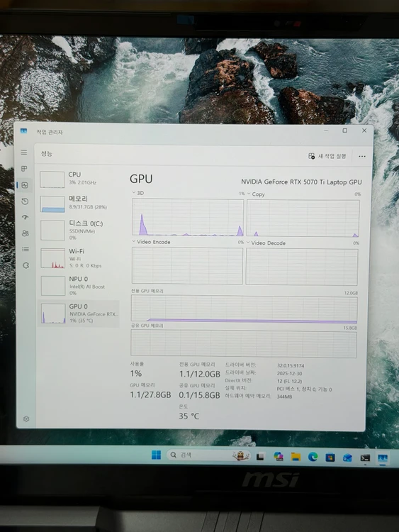
Task: Click the Copy utilization graph
Action: [x=303, y=218]
